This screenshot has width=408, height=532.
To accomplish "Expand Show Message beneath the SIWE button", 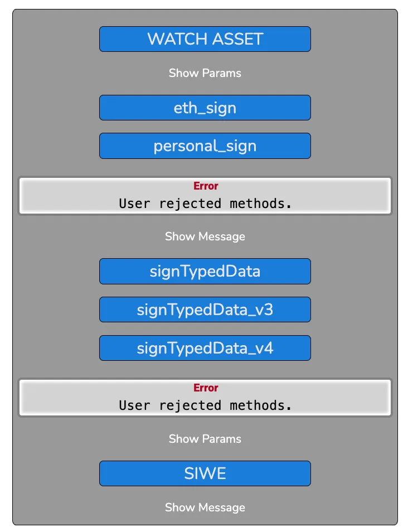I will [205, 507].
